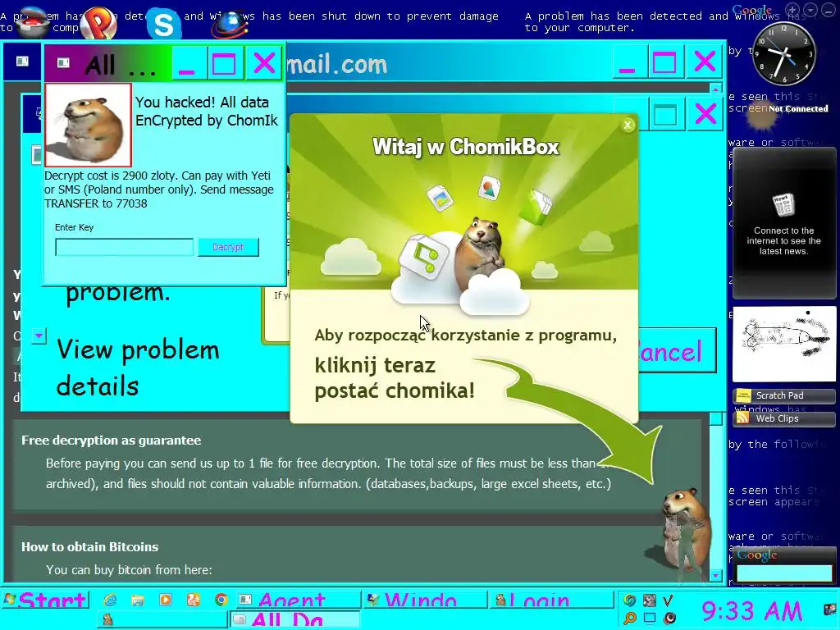Image resolution: width=840 pixels, height=630 pixels.
Task: Click the ransom window title bar icon
Action: (63, 63)
